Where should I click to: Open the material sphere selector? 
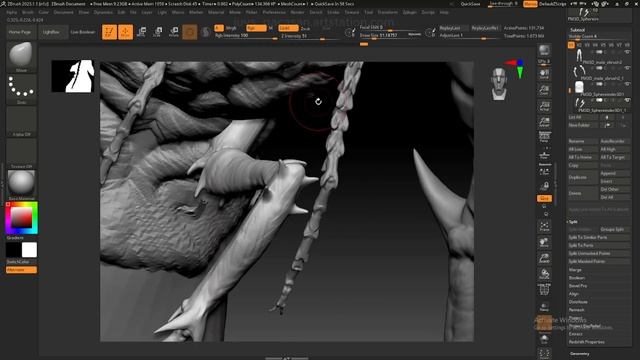point(21,185)
